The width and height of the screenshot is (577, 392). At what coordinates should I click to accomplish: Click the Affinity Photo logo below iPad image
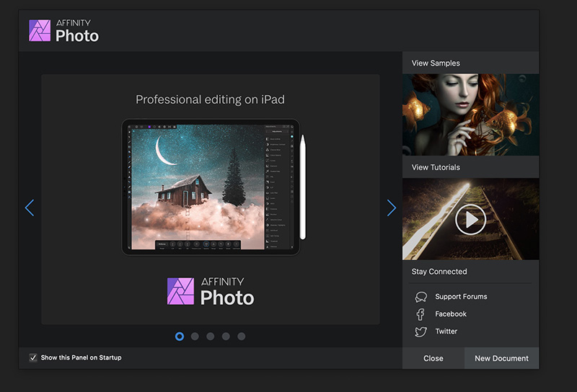click(x=211, y=291)
